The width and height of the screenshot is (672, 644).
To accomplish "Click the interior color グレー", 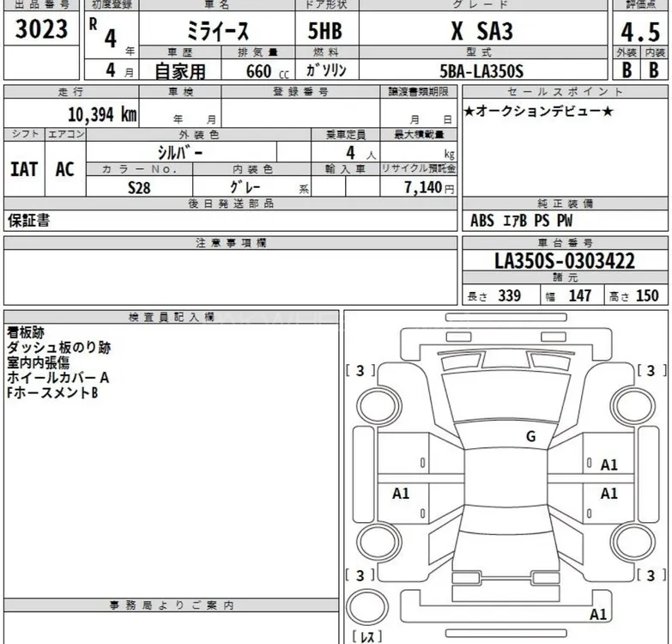I will point(245,187).
